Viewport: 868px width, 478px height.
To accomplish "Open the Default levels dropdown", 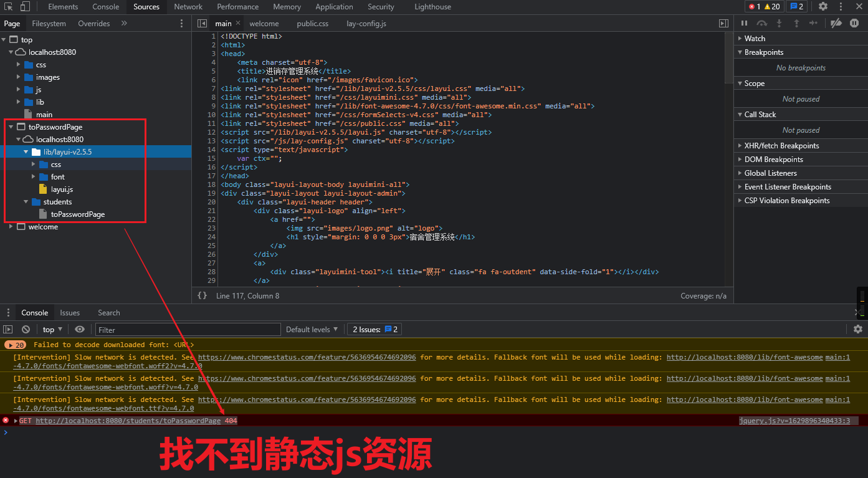I will click(x=312, y=329).
